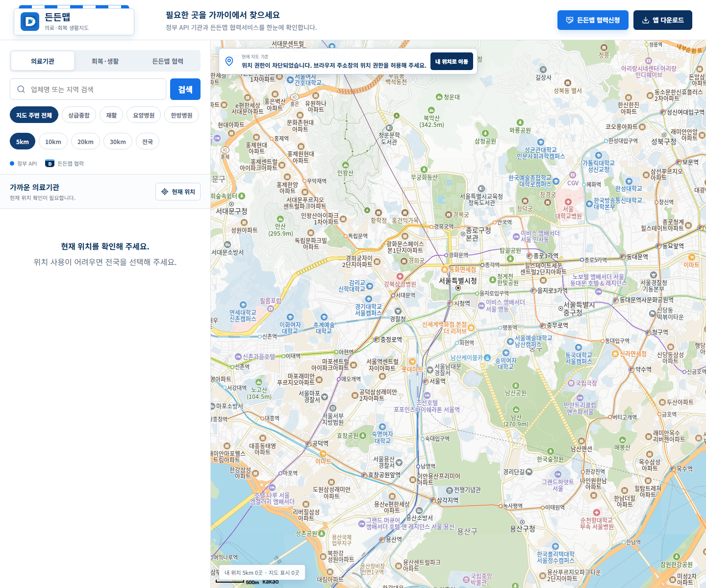This screenshot has width=706, height=588.
Task: Click the 필름포럼 cinema marker
Action: coord(270,309)
